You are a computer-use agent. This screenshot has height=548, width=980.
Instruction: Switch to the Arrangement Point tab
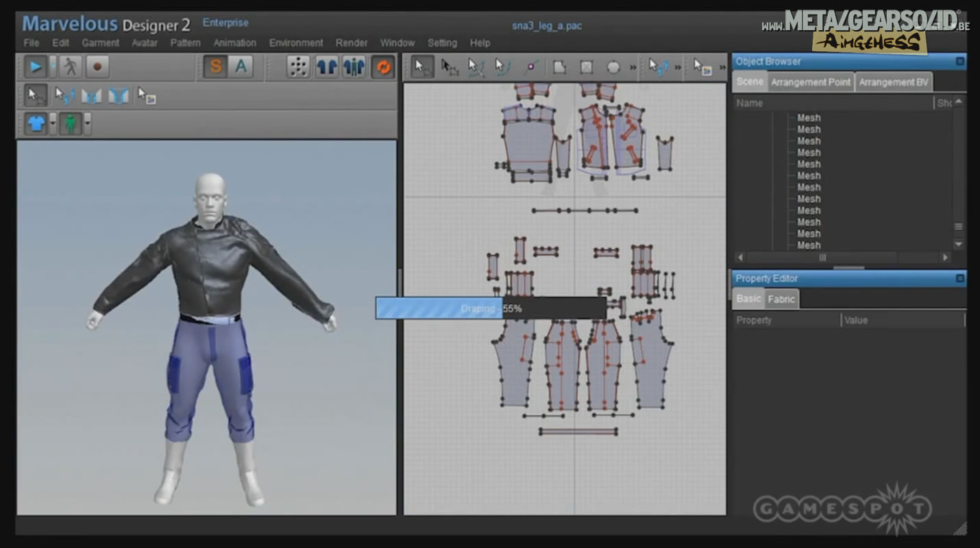click(811, 82)
